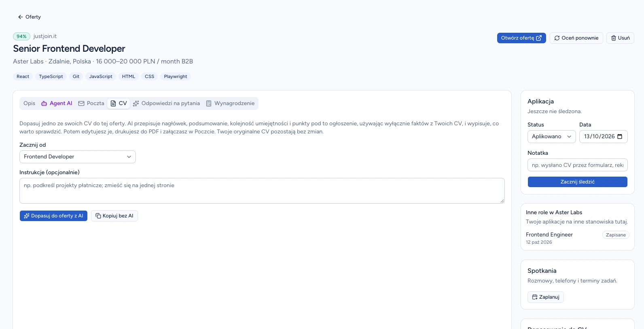Click the Oceń ponownie button

point(576,38)
